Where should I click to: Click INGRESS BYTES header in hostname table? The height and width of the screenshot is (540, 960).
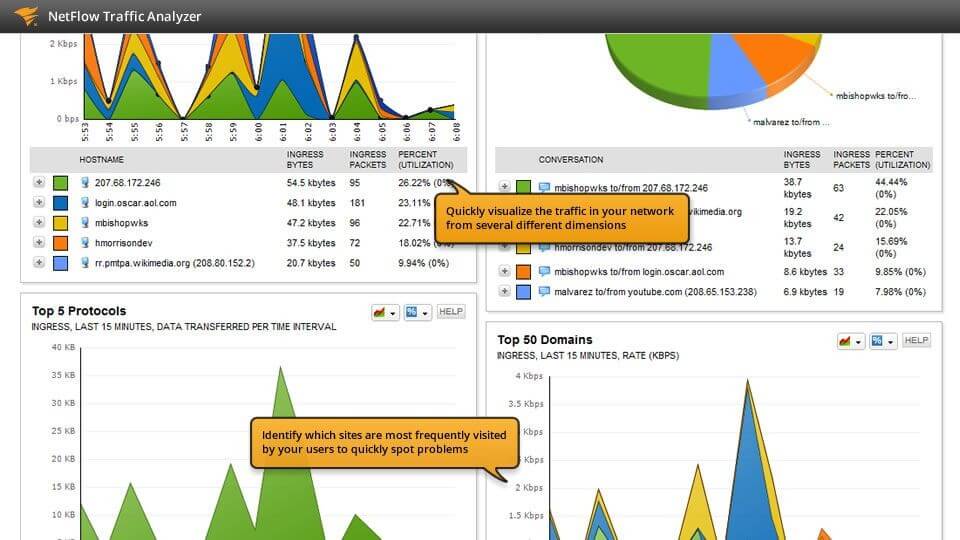[x=305, y=159]
